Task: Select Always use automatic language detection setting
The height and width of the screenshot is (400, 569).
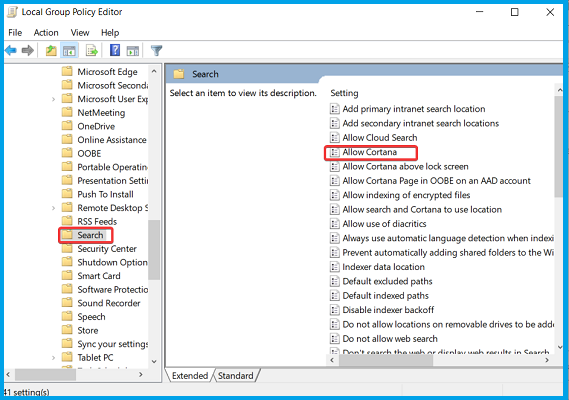Action: (448, 238)
